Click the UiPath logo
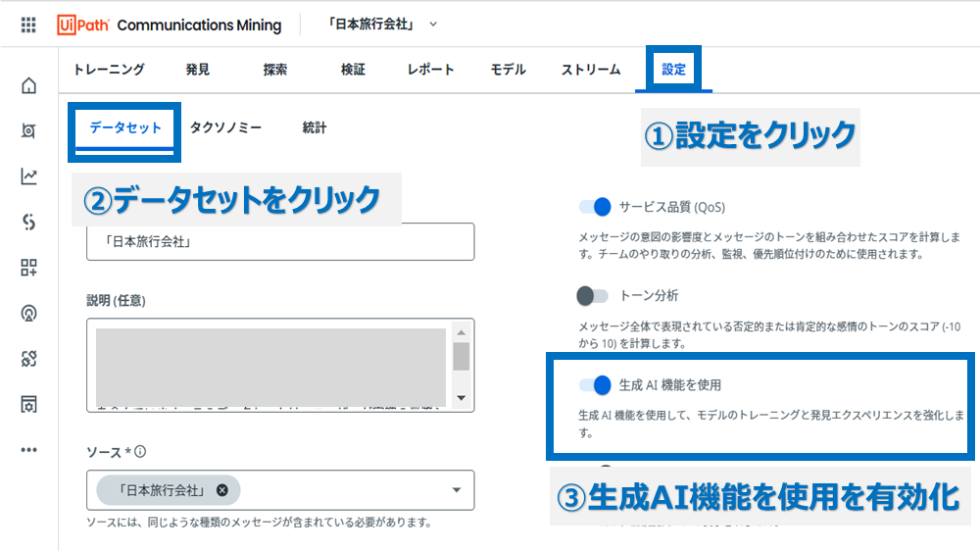The image size is (980, 551). click(83, 25)
